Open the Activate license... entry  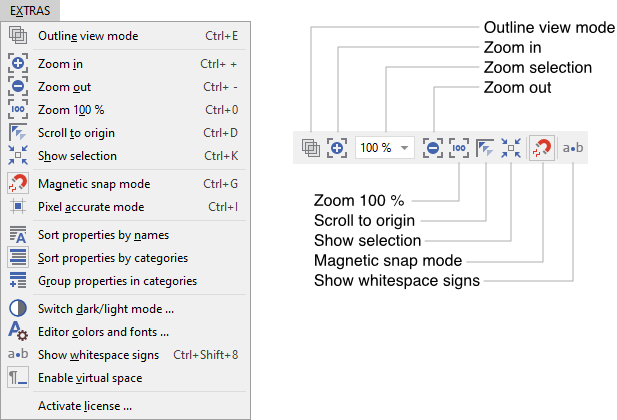click(x=85, y=406)
